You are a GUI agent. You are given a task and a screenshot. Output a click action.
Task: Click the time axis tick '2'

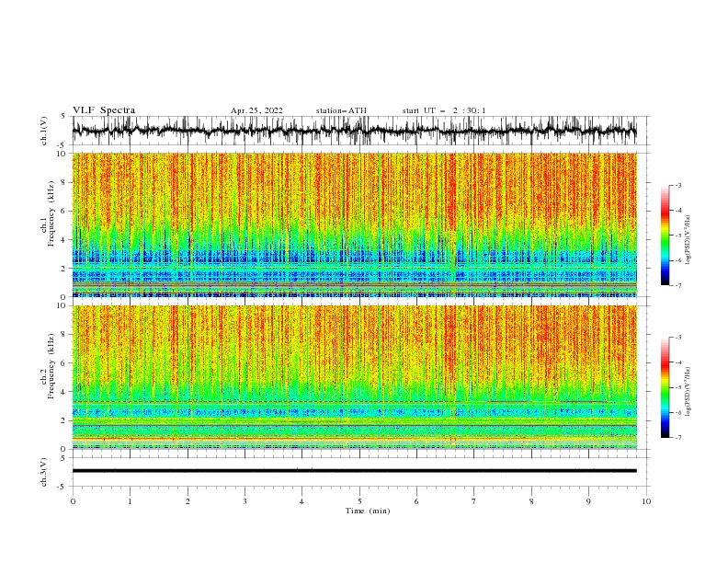[x=188, y=501]
